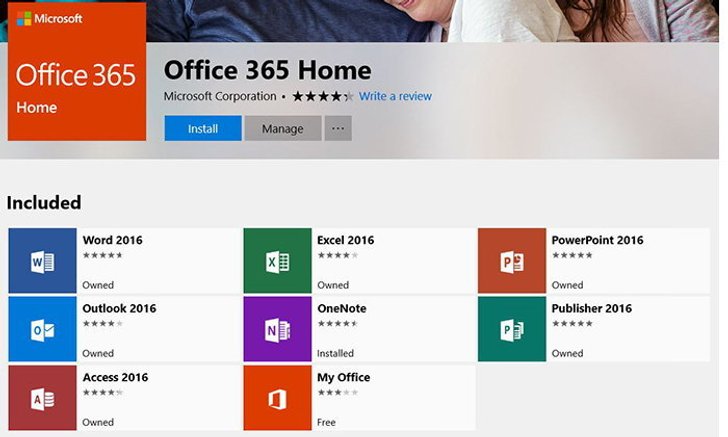This screenshot has width=728, height=437.
Task: Open the Word 2016 app icon
Action: click(x=42, y=261)
